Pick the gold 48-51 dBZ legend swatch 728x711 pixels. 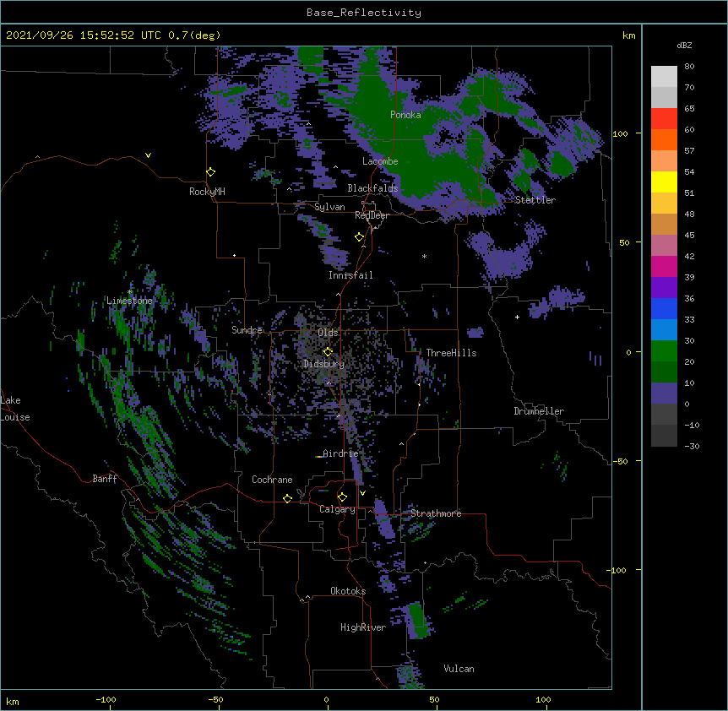664,204
